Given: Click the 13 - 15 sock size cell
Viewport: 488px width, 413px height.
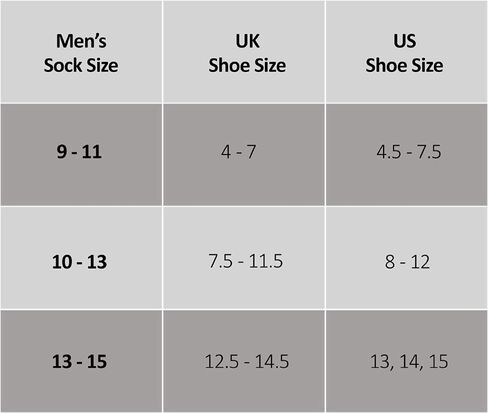Looking at the screenshot, I should (x=81, y=361).
